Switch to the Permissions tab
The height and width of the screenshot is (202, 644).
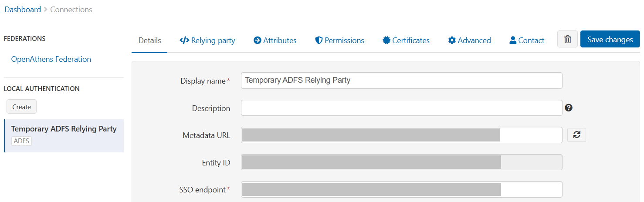(339, 40)
